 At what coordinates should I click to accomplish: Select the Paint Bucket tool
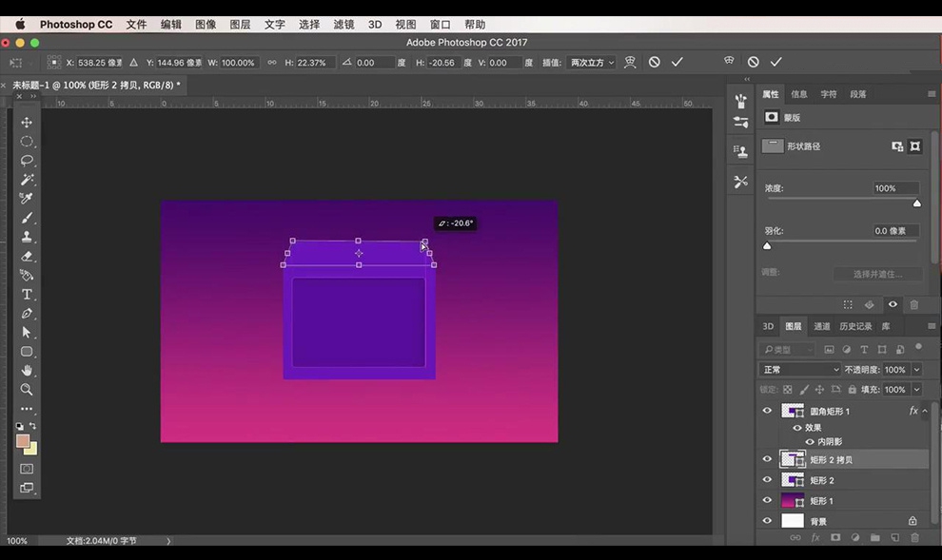(27, 276)
